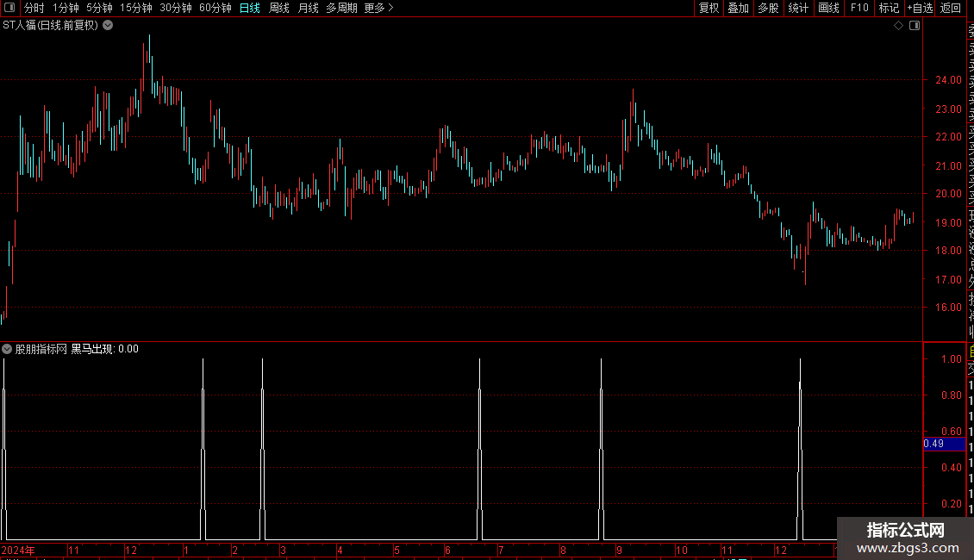This screenshot has height=560, width=974.
Task: Click month 9 on the date axis
Action: pos(620,550)
